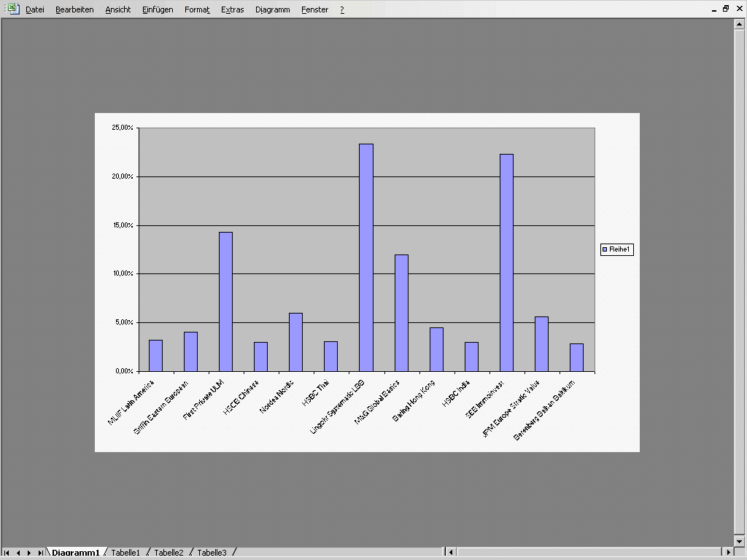Open the Format menu
747x560 pixels.
pyautogui.click(x=197, y=9)
